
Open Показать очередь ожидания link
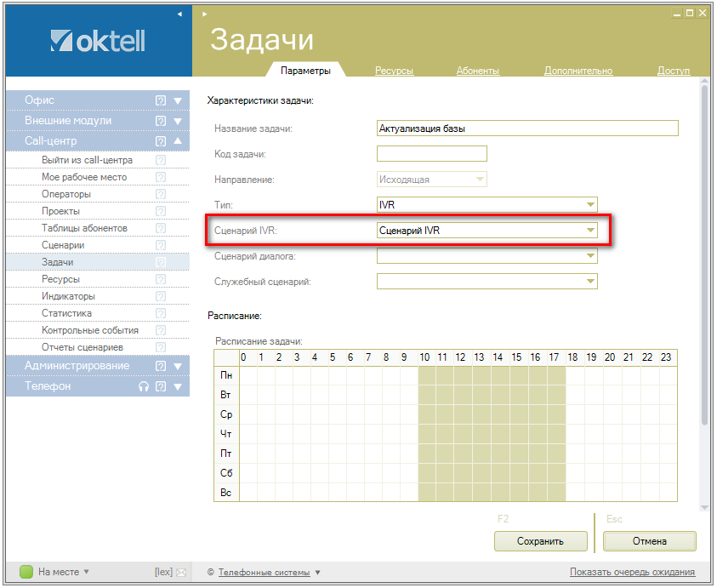632,572
